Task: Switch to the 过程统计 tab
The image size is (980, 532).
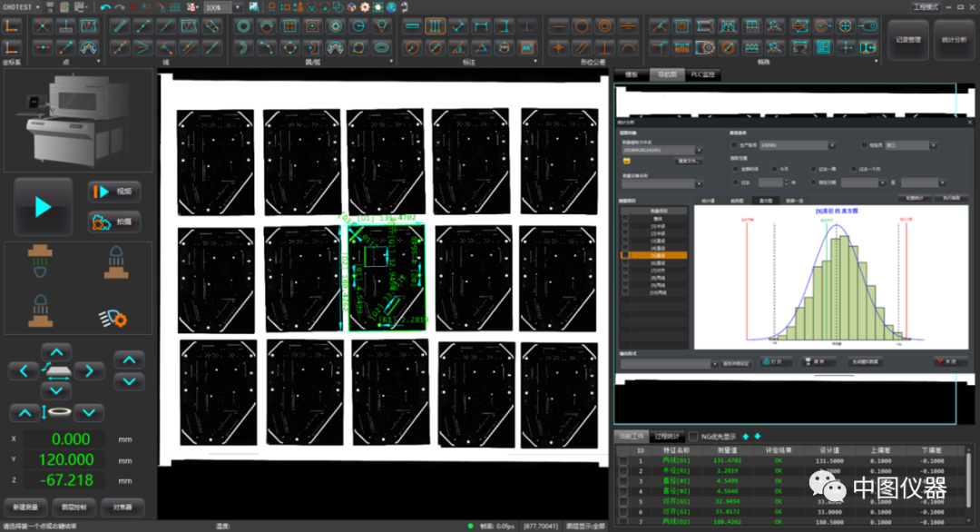Action: pyautogui.click(x=667, y=437)
